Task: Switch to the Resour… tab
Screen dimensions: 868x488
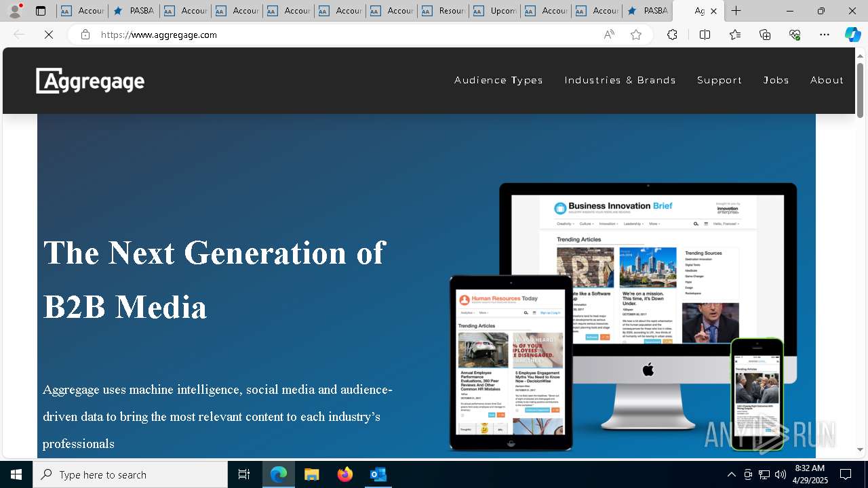Action: point(443,11)
